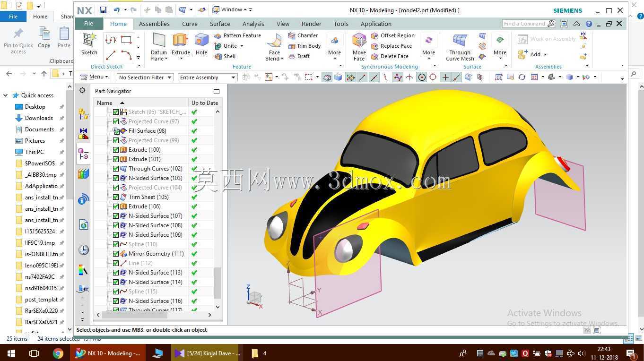This screenshot has height=361, width=644.
Task: Expand More in Synchronous Modeling group
Action: pyautogui.click(x=428, y=53)
